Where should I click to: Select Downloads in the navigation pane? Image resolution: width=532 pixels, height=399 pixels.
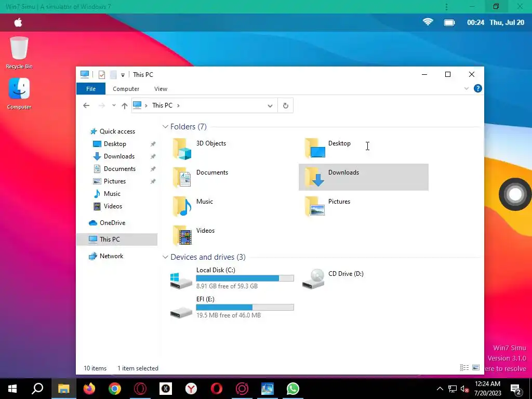[119, 156]
